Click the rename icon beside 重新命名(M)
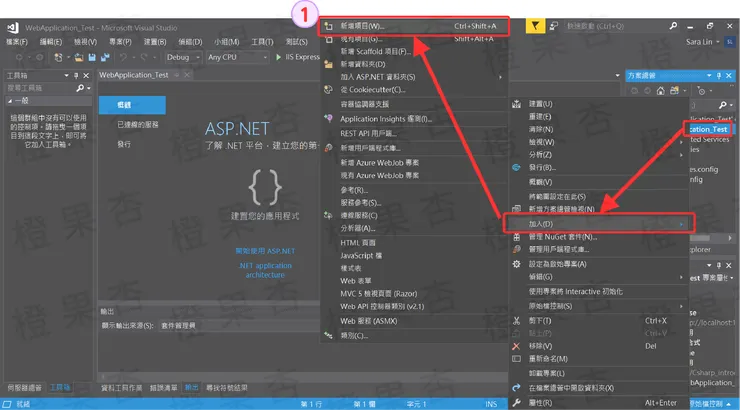Image resolution: width=740 pixels, height=410 pixels. (517, 359)
